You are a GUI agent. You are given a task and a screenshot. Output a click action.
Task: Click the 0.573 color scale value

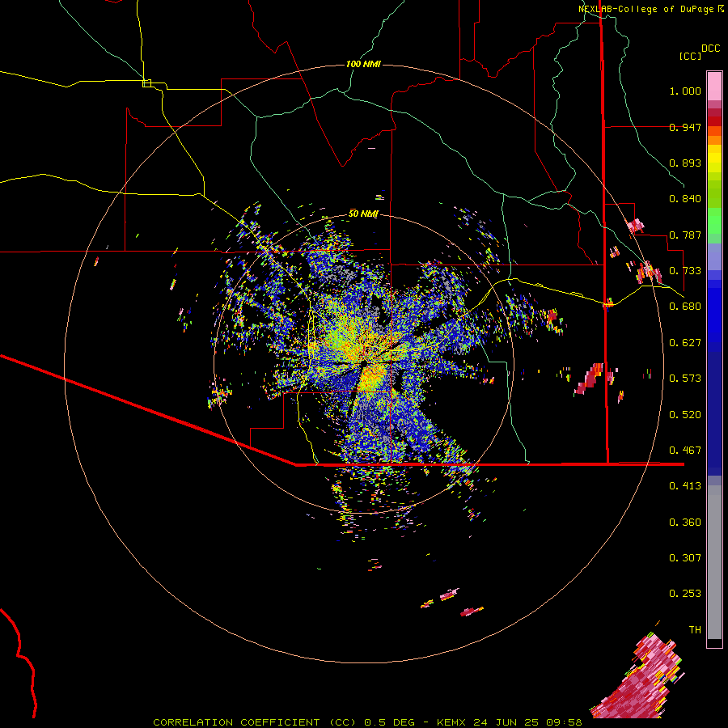[x=685, y=379]
